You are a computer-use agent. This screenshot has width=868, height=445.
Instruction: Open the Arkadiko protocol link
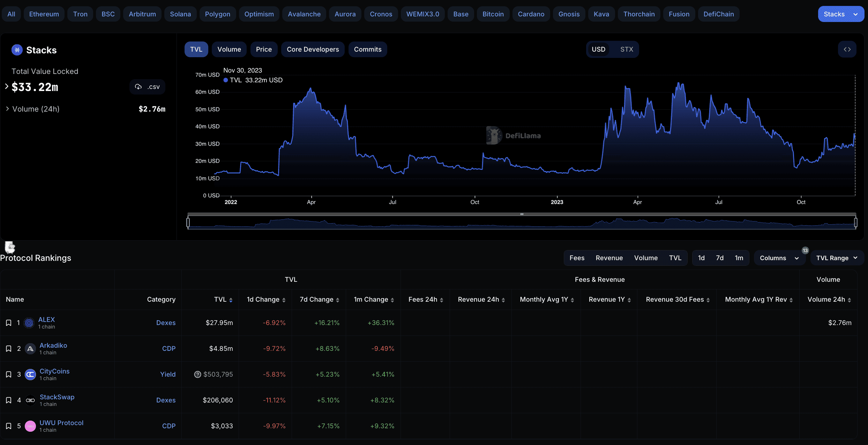click(x=53, y=345)
